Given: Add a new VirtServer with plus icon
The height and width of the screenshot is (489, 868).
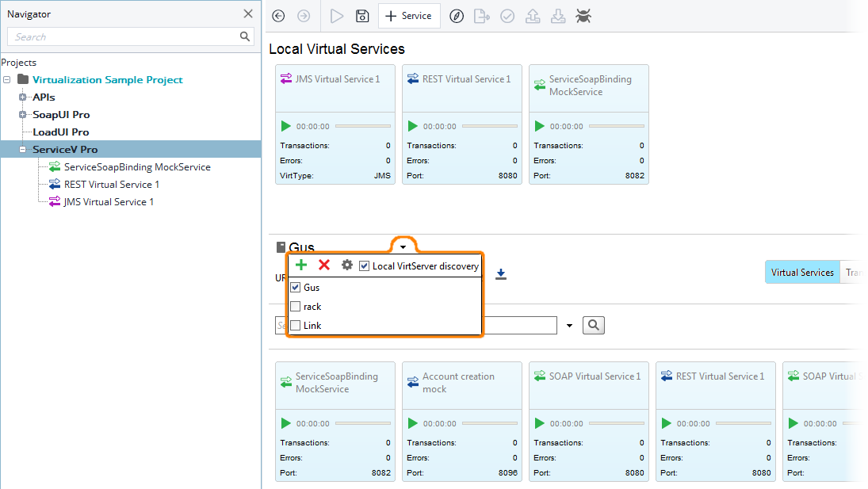Looking at the screenshot, I should (301, 265).
